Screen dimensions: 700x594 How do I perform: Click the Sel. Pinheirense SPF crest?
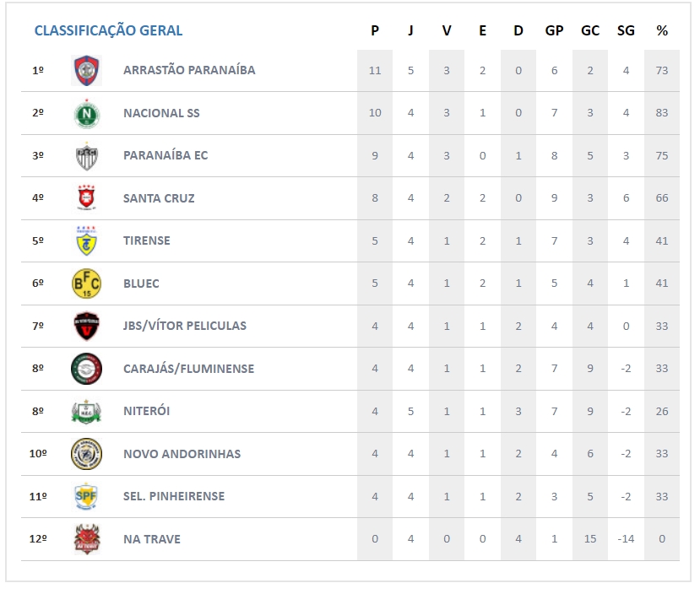(86, 496)
